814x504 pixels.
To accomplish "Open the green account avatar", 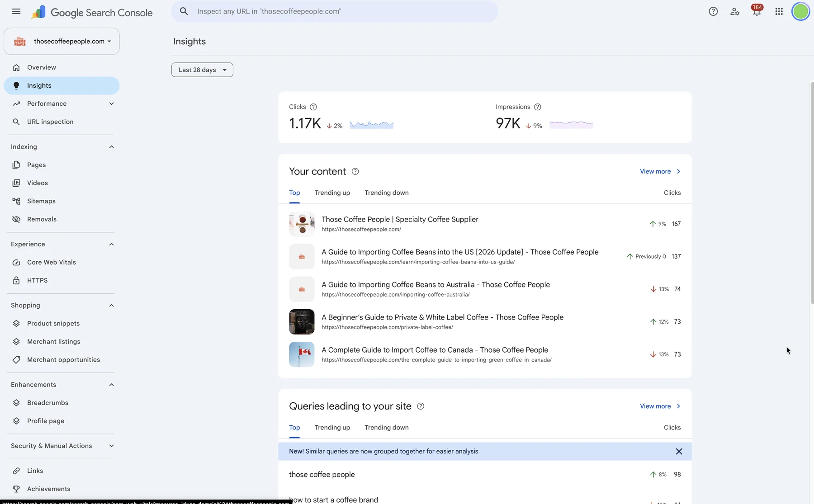I will 800,12.
